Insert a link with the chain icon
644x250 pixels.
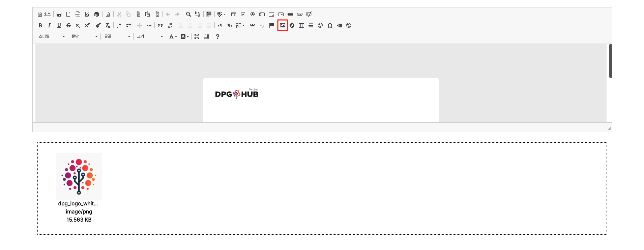pos(253,25)
